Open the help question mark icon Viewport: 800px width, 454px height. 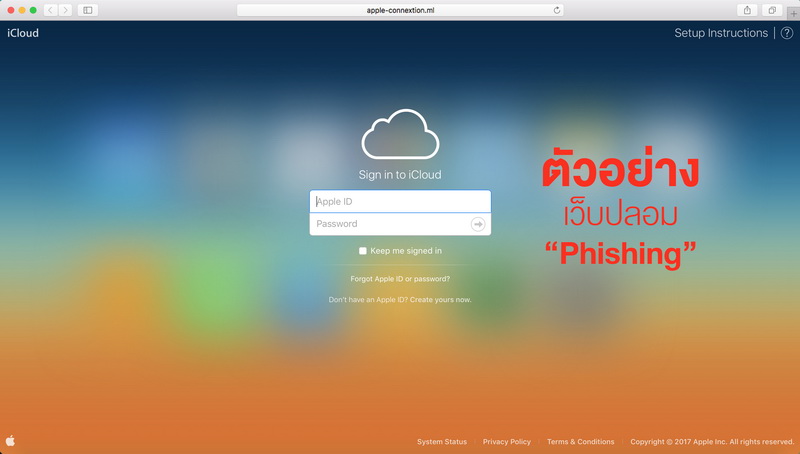click(787, 33)
